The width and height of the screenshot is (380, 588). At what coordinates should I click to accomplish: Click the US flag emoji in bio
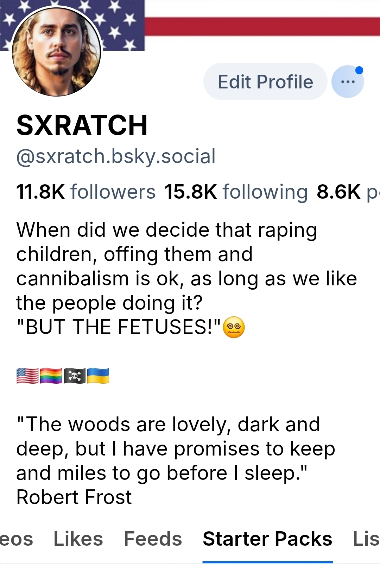click(x=27, y=376)
